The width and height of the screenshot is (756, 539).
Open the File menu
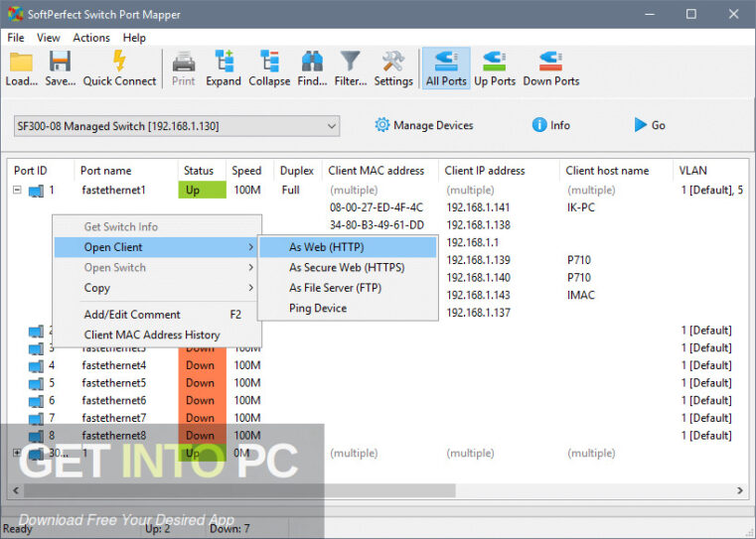click(16, 38)
